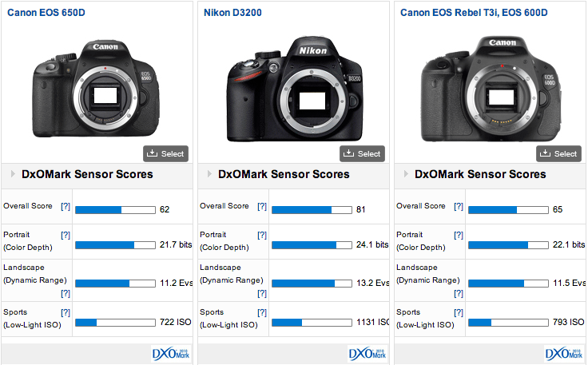Click the 1131 ISO value
The height and width of the screenshot is (365, 588).
coord(373,322)
